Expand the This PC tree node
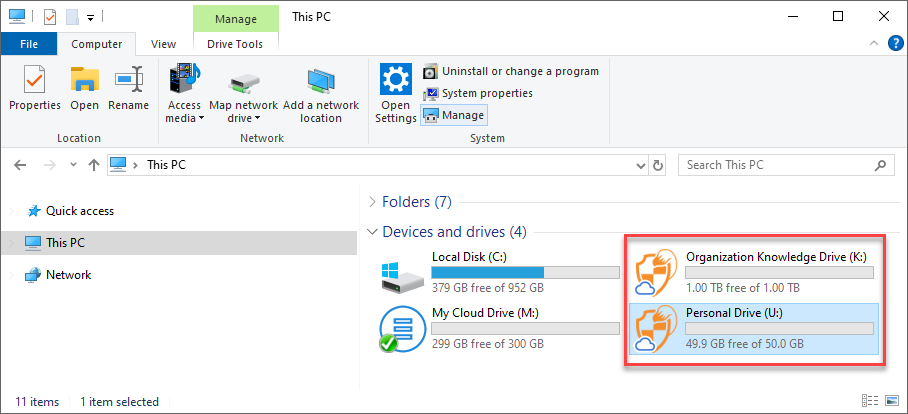This screenshot has width=908, height=414. (x=12, y=243)
